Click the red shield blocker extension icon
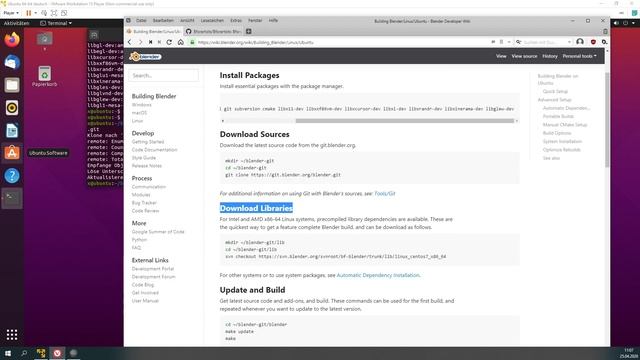 (593, 42)
